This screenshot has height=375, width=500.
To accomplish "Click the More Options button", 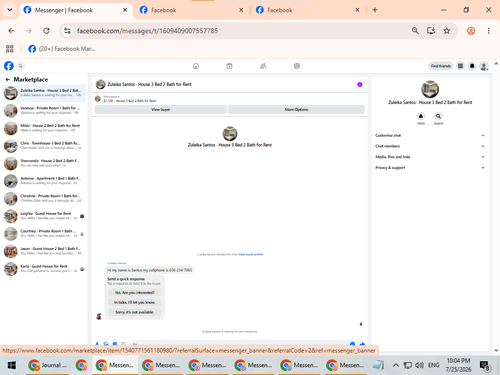I will [x=296, y=109].
